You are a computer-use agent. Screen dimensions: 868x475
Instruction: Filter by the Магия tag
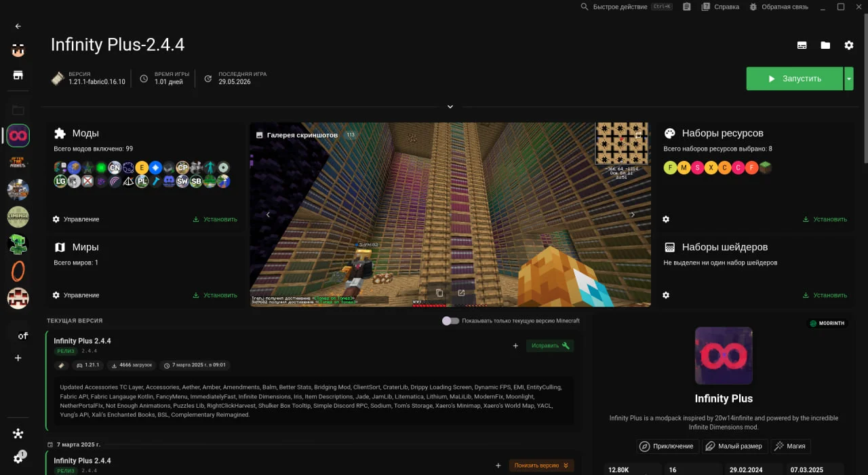pos(790,446)
